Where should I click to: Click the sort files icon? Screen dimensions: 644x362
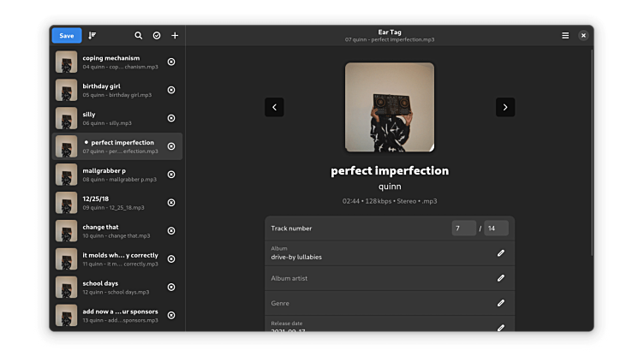click(92, 35)
